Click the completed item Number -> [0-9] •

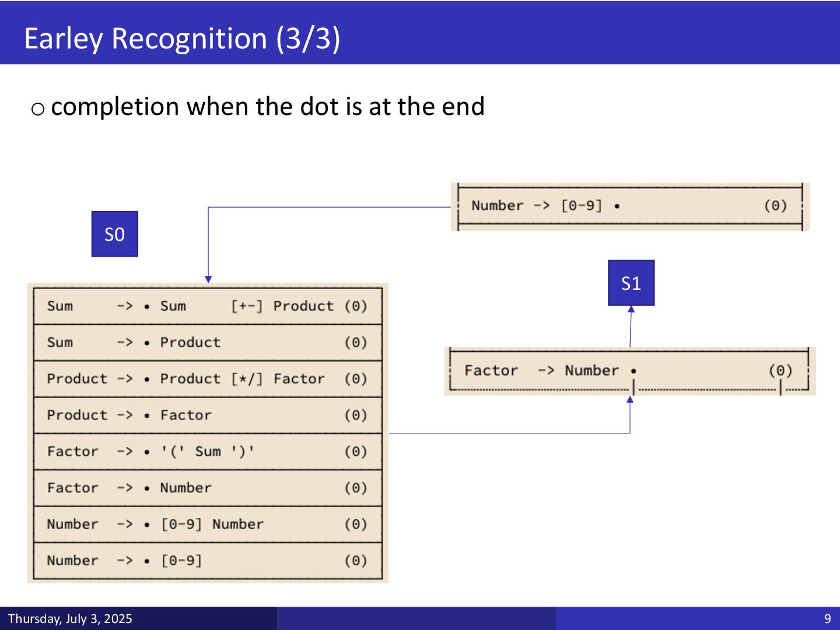click(x=630, y=206)
